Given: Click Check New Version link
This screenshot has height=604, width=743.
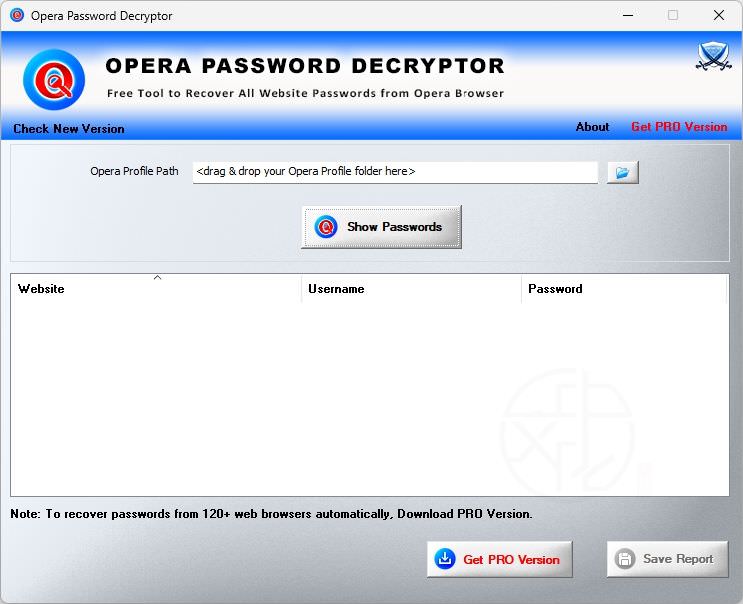Looking at the screenshot, I should point(69,129).
